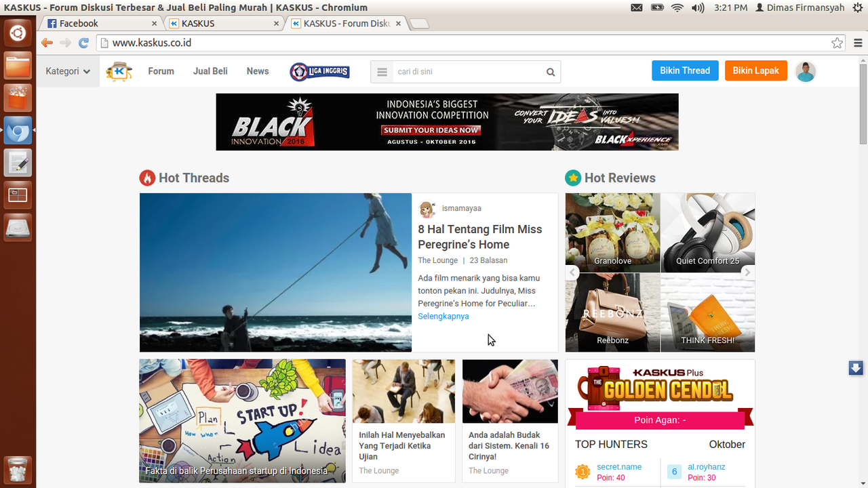Open the search category list menu
The image size is (868, 488).
click(382, 72)
